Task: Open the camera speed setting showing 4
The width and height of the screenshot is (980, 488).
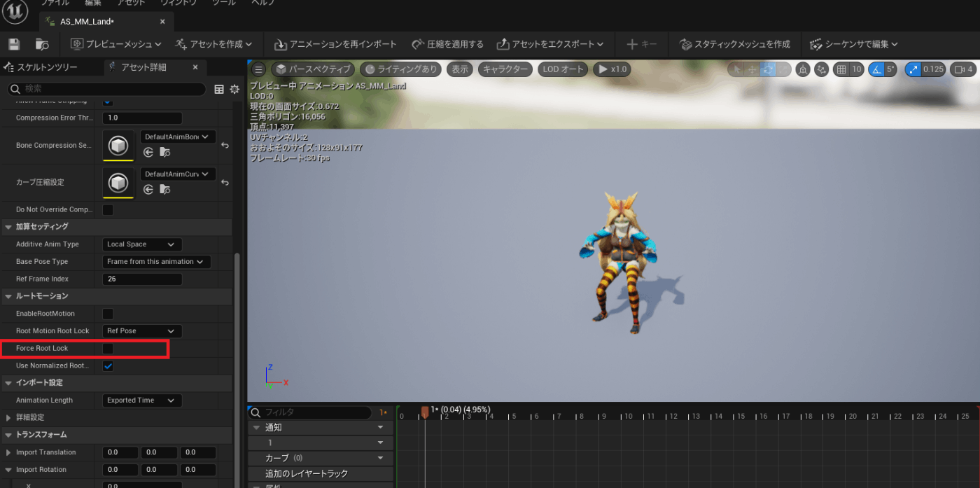Action: point(964,69)
